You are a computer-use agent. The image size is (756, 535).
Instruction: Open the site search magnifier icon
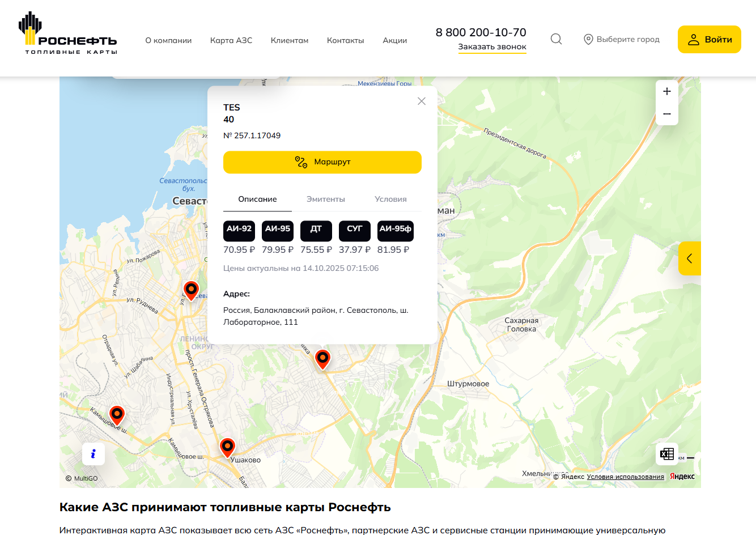point(557,39)
